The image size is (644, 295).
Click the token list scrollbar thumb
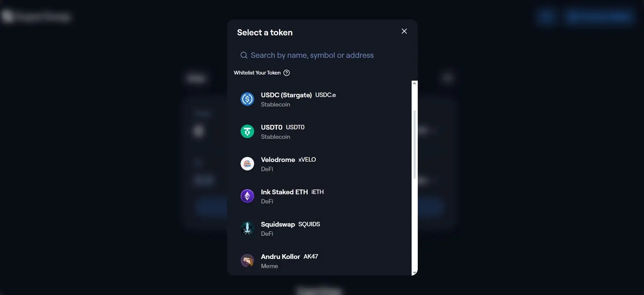pyautogui.click(x=414, y=144)
